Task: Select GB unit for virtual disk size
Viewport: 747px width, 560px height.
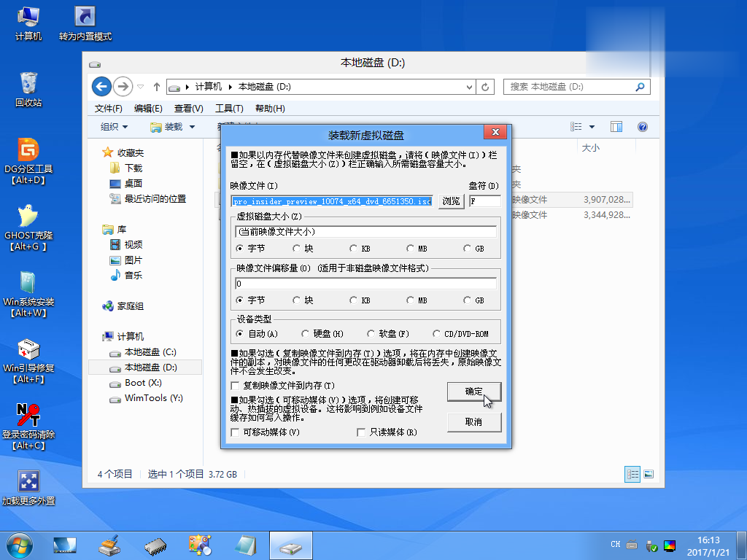Action: coord(474,249)
